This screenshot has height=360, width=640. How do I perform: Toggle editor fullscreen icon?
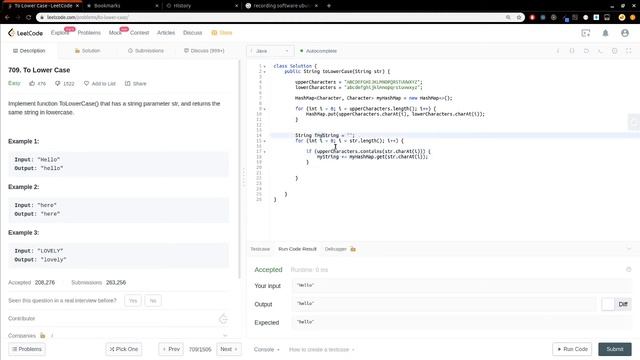[x=629, y=51]
